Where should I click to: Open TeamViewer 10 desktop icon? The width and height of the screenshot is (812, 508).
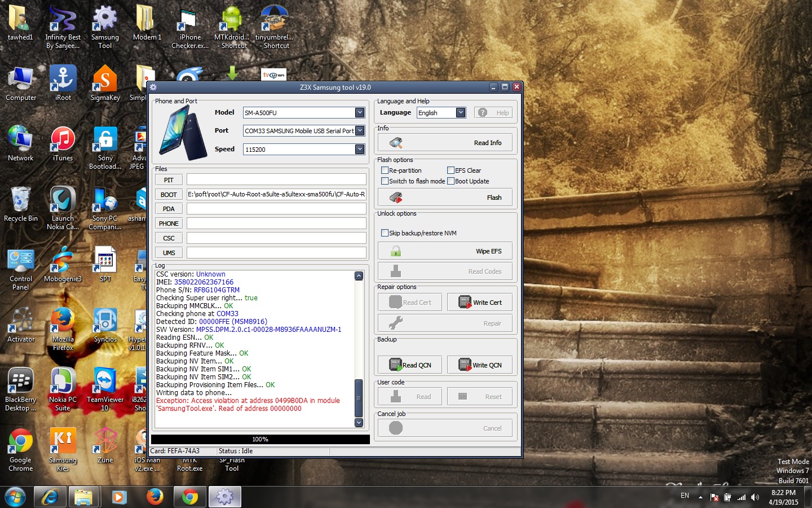[105, 389]
